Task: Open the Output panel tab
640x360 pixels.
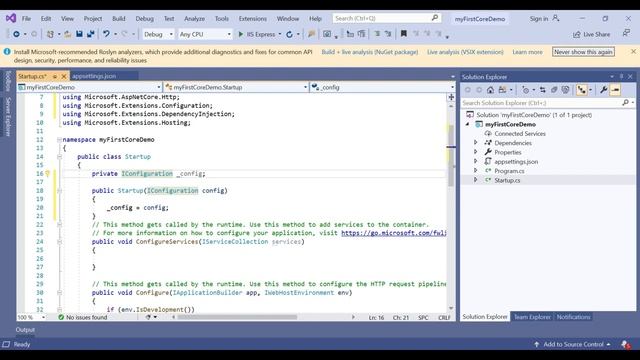Action: (x=25, y=330)
